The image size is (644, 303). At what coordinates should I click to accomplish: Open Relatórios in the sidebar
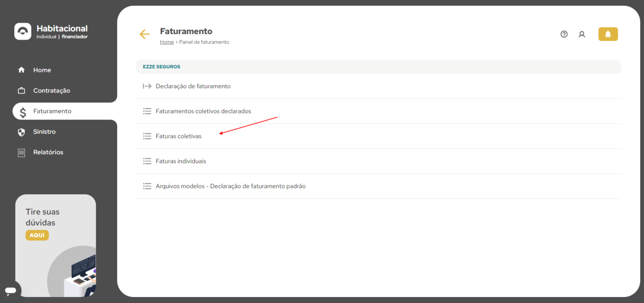[48, 152]
